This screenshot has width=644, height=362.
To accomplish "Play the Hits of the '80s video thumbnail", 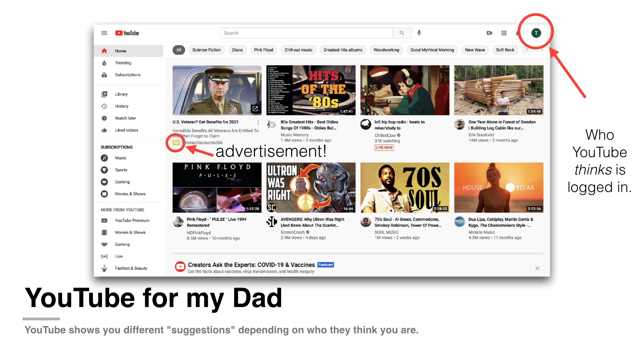I will (311, 90).
